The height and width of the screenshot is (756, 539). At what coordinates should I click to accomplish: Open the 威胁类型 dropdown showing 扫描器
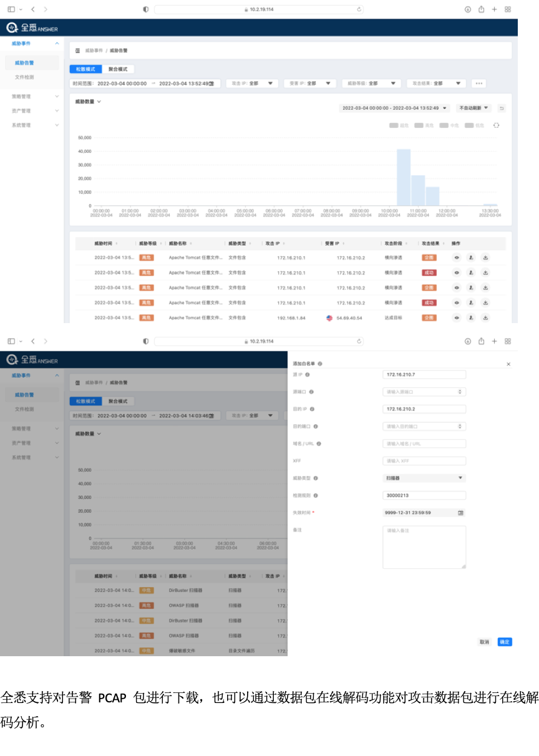tap(424, 478)
